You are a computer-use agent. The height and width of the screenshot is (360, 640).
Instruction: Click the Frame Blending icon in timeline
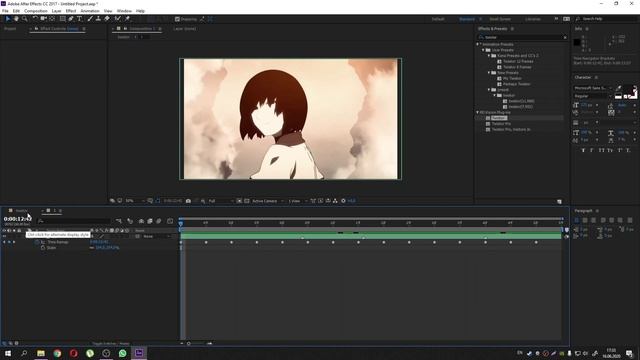(150, 221)
